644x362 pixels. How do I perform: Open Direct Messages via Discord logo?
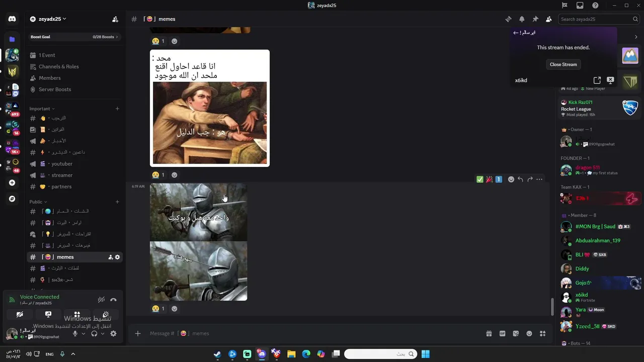(x=12, y=19)
